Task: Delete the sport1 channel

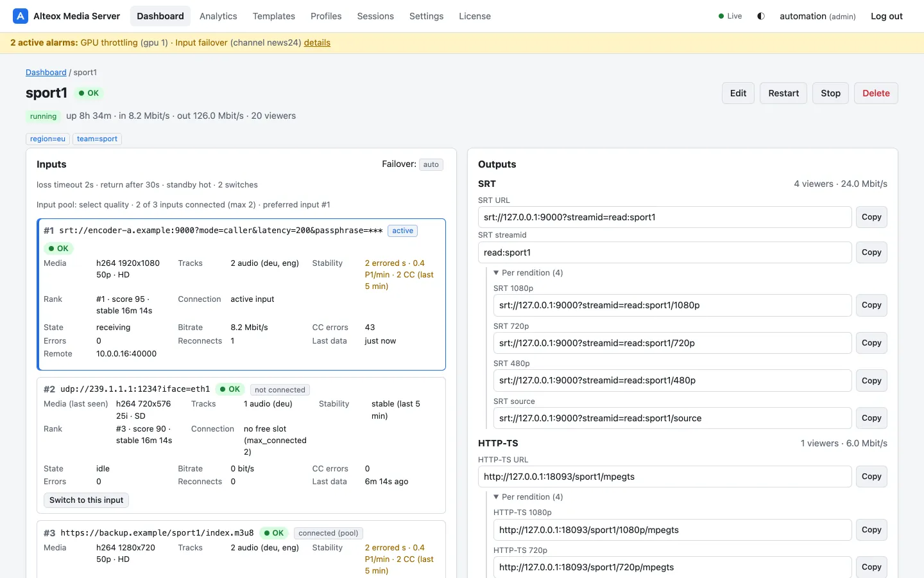Action: 876,93
